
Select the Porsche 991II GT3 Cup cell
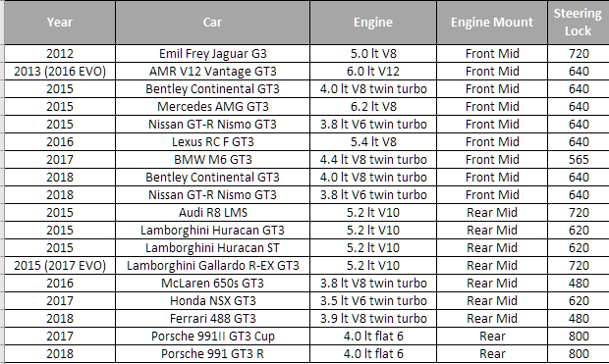click(x=212, y=337)
